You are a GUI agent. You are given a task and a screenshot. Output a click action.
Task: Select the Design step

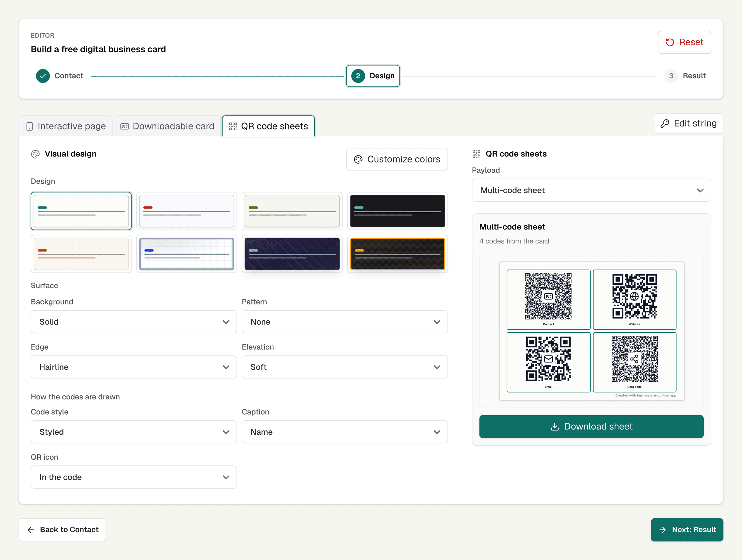(x=373, y=76)
